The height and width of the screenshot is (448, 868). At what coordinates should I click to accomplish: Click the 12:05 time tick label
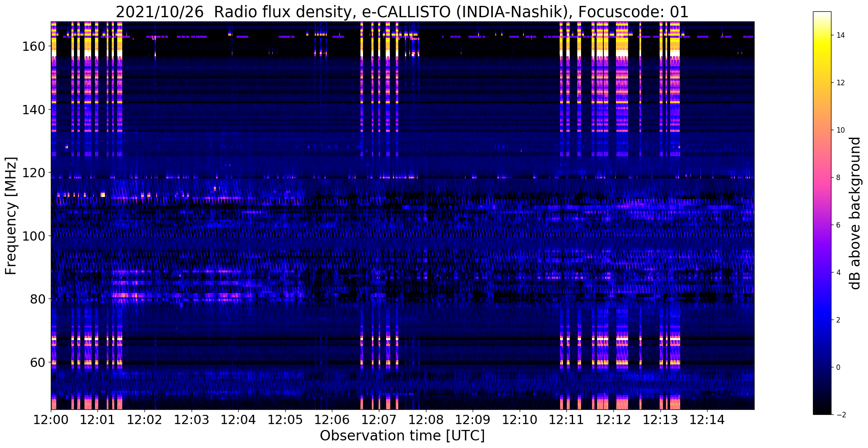point(285,419)
